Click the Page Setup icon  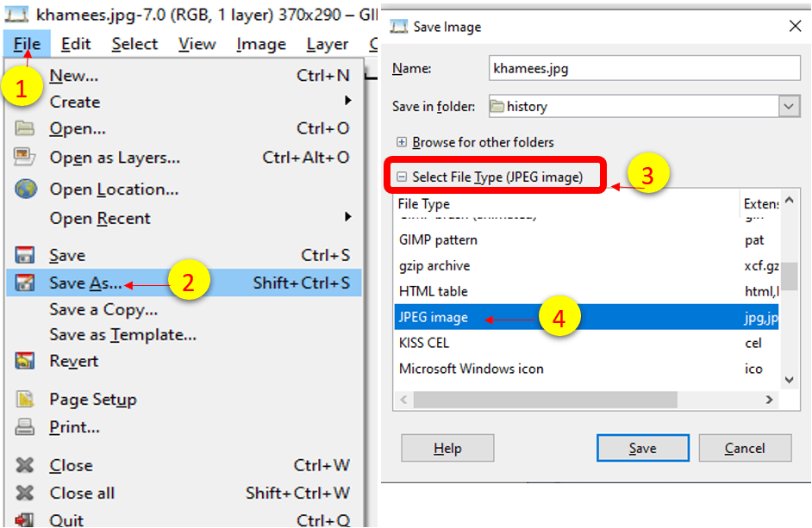tap(24, 399)
